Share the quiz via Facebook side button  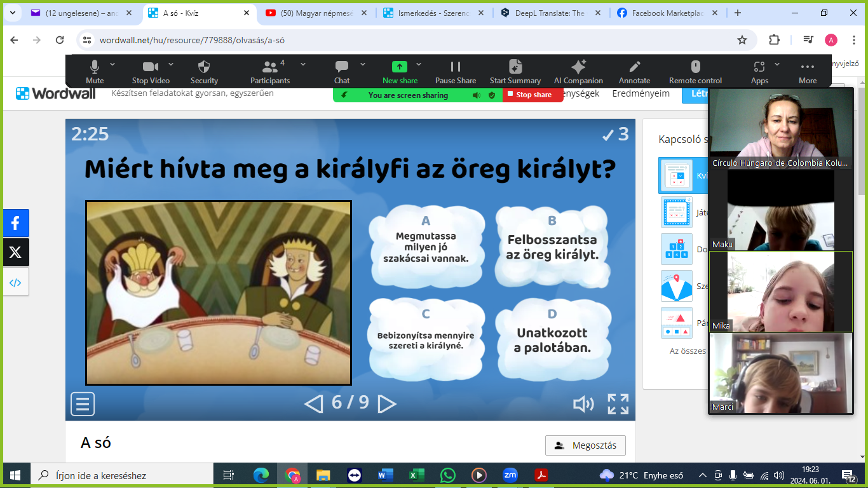tap(16, 223)
